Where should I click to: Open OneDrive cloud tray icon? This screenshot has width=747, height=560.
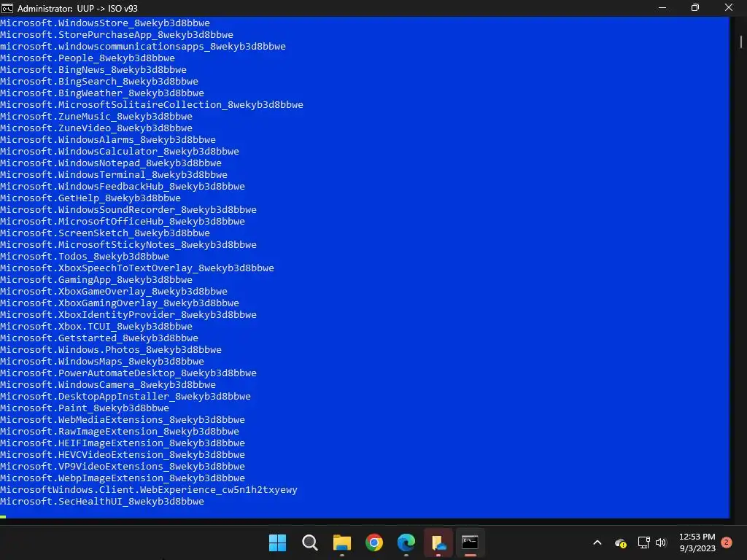(x=620, y=542)
